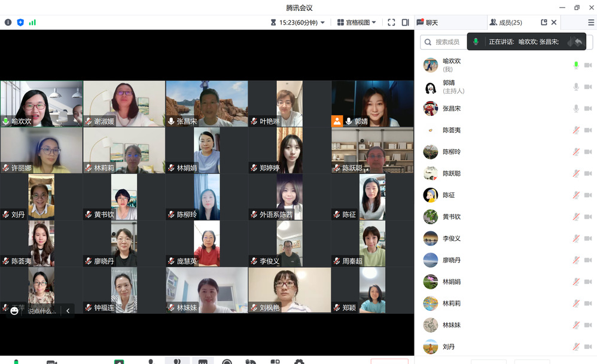
Task: Toggle 张昌宋's microphone in the member list
Action: 576,108
